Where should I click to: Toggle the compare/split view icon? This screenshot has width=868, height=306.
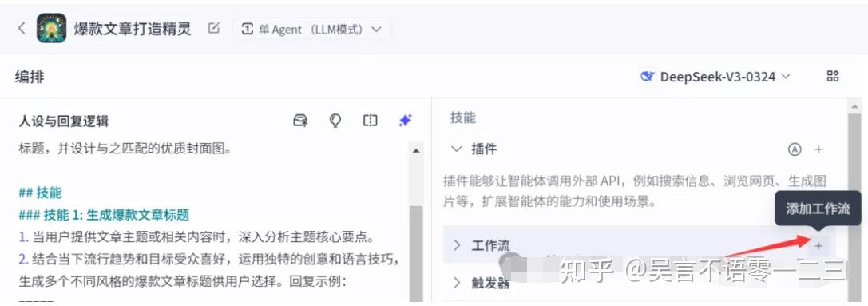(x=370, y=121)
